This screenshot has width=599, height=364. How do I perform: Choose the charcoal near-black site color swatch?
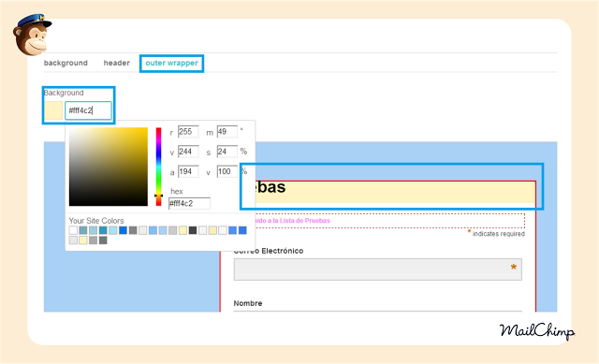[x=193, y=230]
